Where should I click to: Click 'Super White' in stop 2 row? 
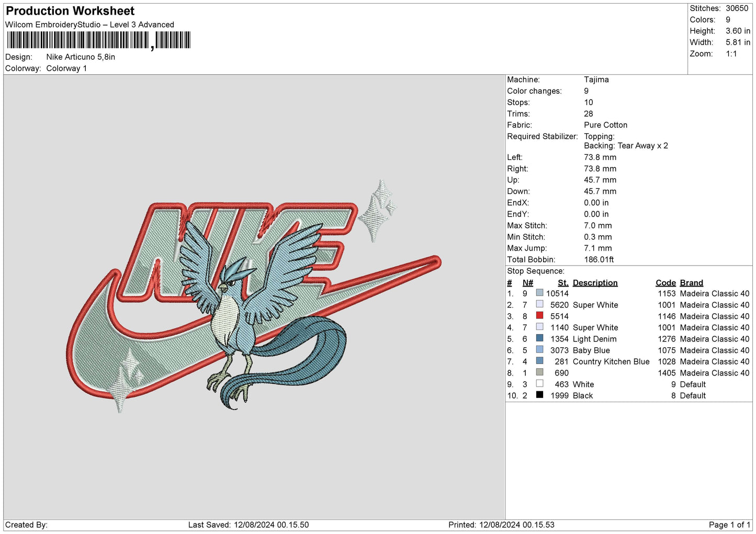point(595,305)
